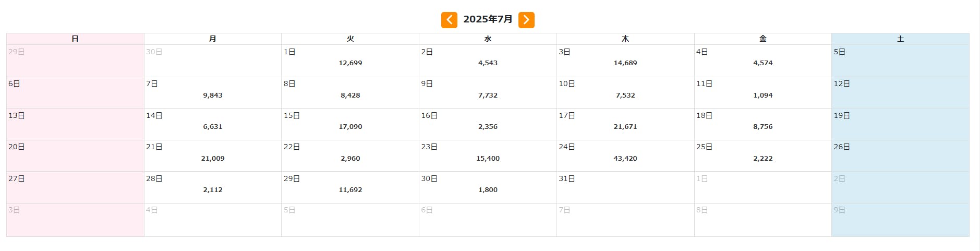Click the 2025年7月 month title
Viewport: 980px width, 251px height.
(x=488, y=20)
